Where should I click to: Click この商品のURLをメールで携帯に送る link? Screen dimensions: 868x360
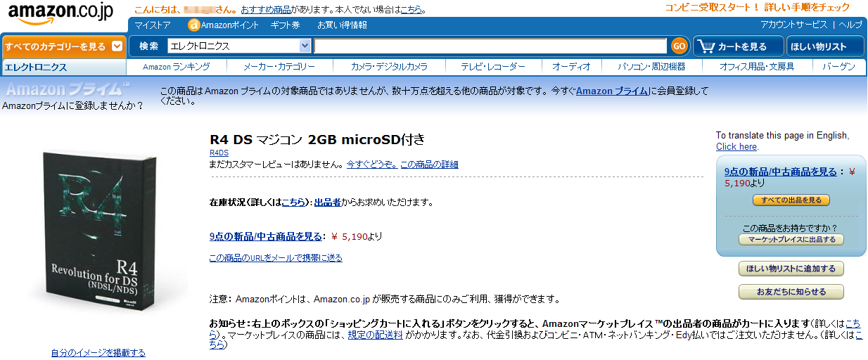pyautogui.click(x=276, y=258)
